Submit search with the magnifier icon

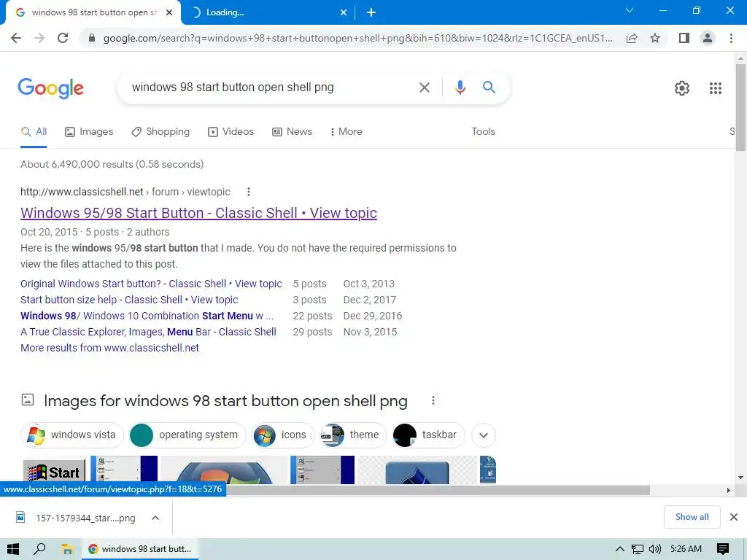[x=489, y=87]
